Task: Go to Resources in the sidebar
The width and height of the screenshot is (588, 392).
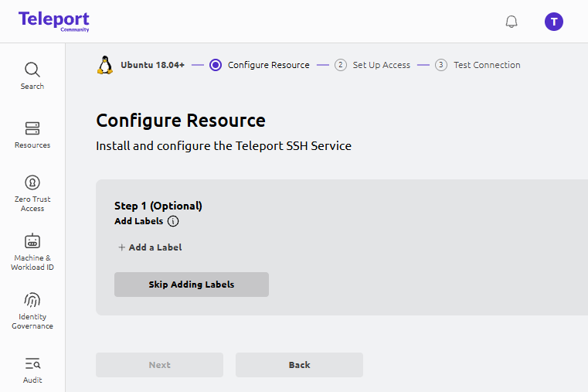Action: 32,135
